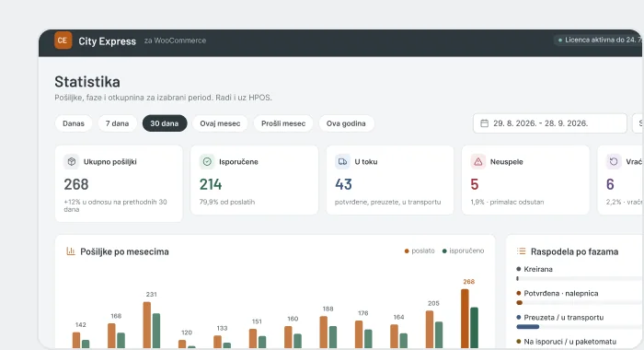
Task: Toggle the poslato legend entry
Action: click(x=420, y=251)
